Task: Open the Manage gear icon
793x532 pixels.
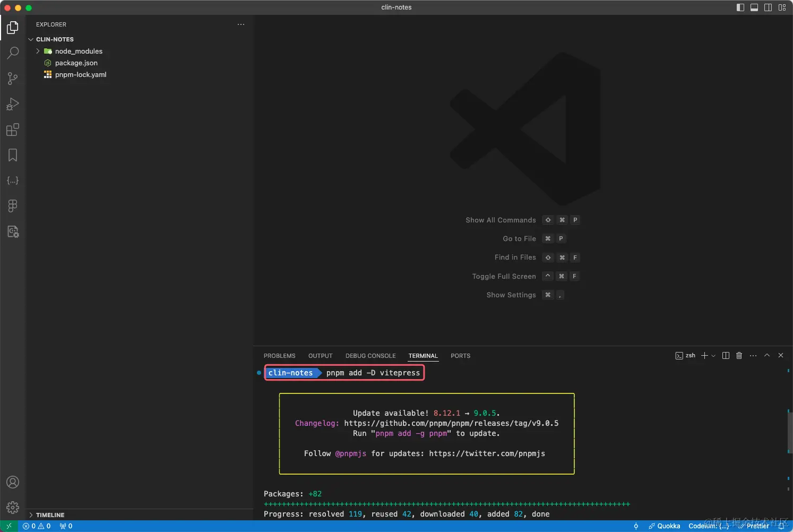Action: pyautogui.click(x=13, y=508)
